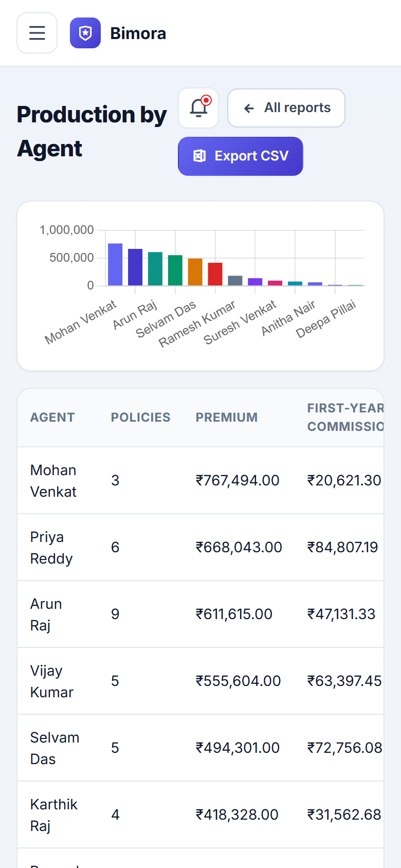Select the First-Year Commission column header

point(345,418)
